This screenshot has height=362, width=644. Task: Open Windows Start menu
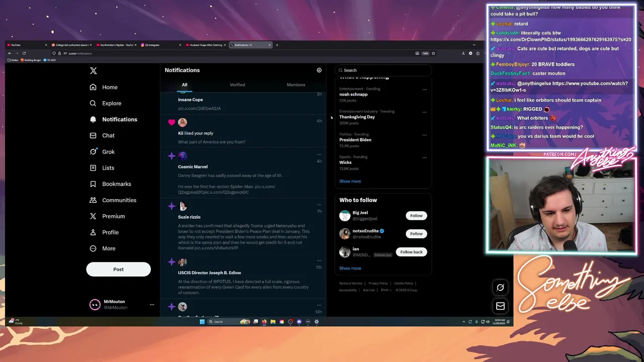point(202,322)
